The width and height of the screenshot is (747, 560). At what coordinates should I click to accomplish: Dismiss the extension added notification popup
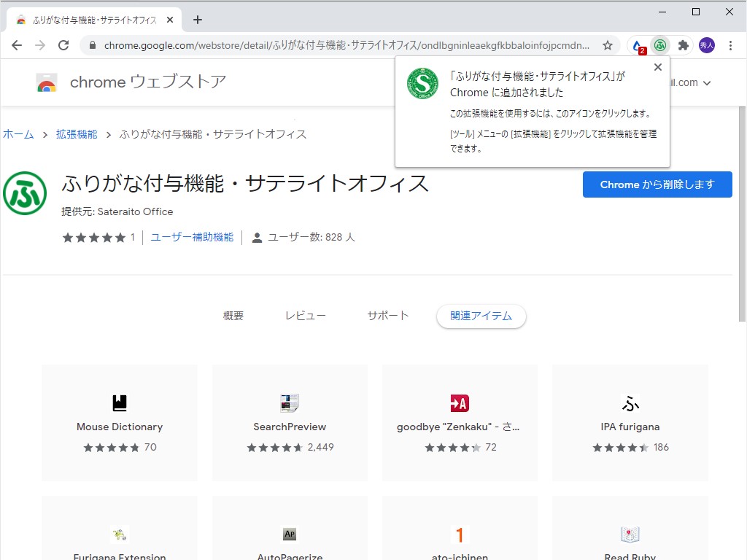(x=657, y=66)
